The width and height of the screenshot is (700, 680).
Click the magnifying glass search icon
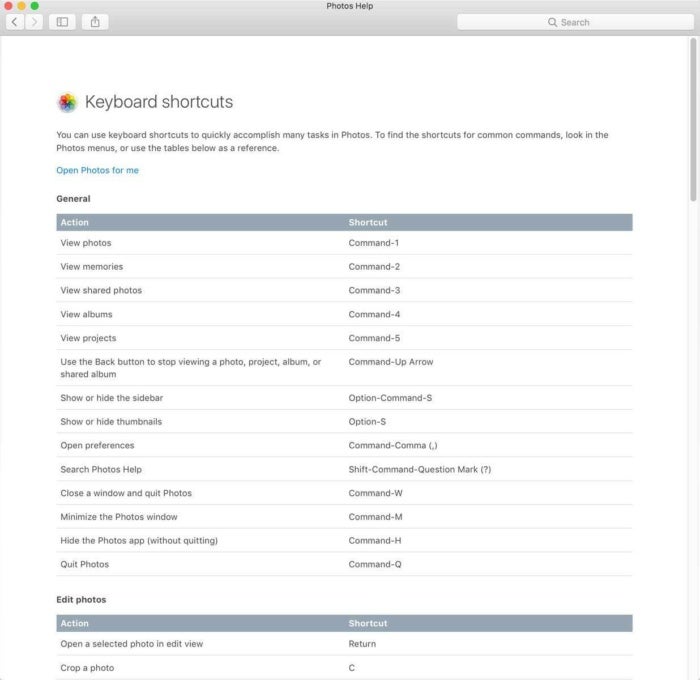click(x=552, y=22)
